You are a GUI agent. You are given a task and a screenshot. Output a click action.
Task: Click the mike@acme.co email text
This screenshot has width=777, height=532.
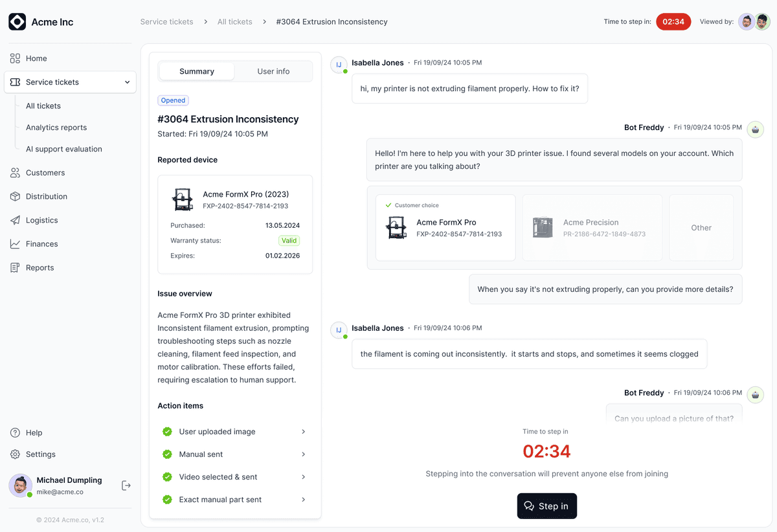tap(60, 492)
